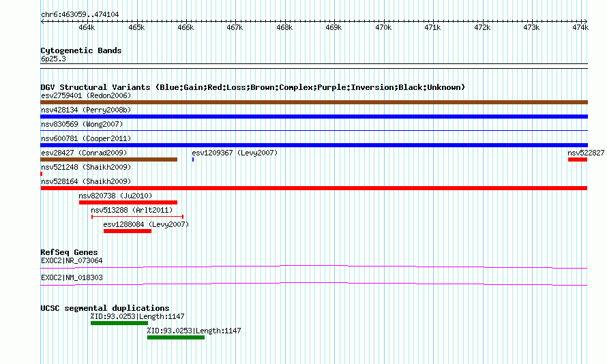Click the 6p25.3 band label
607x364 pixels.
(x=53, y=59)
